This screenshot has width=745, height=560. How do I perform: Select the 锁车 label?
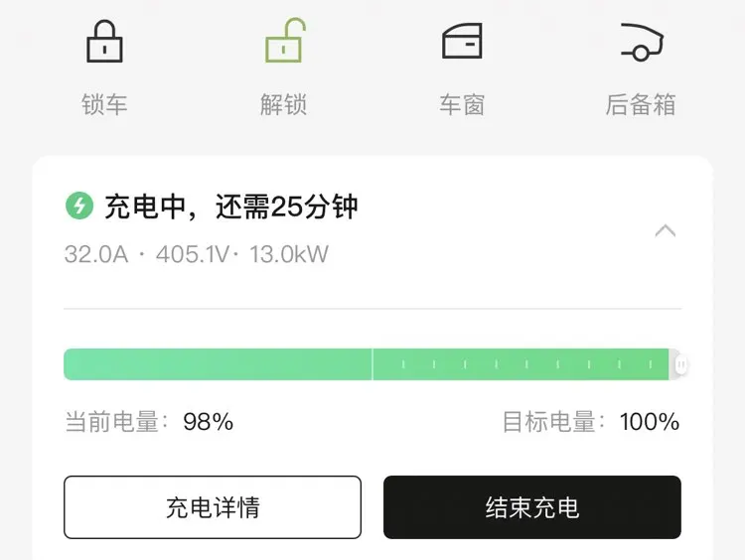[104, 104]
